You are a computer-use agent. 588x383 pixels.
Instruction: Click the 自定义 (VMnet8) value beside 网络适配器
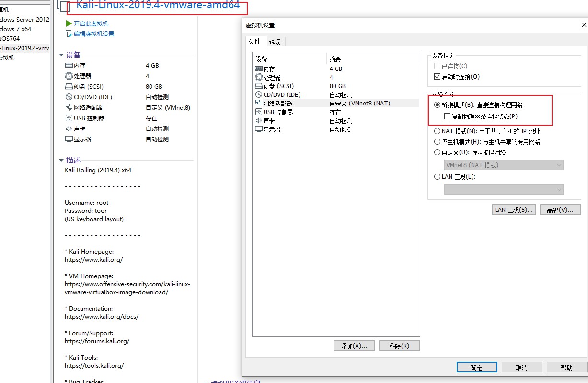coord(168,108)
